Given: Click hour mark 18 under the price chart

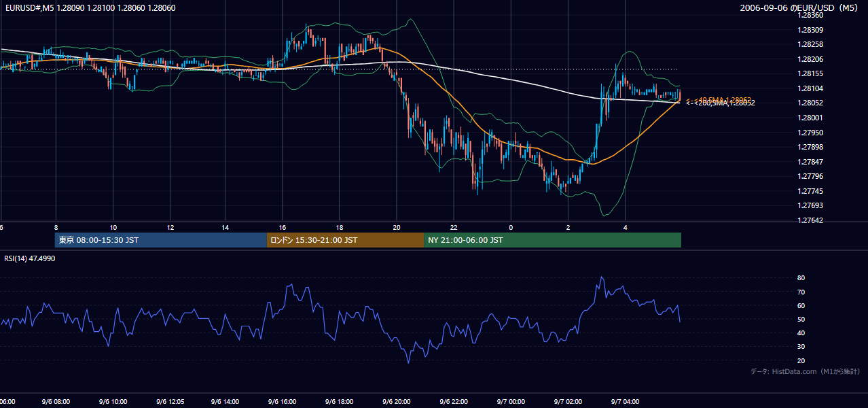Looking at the screenshot, I should (340, 228).
